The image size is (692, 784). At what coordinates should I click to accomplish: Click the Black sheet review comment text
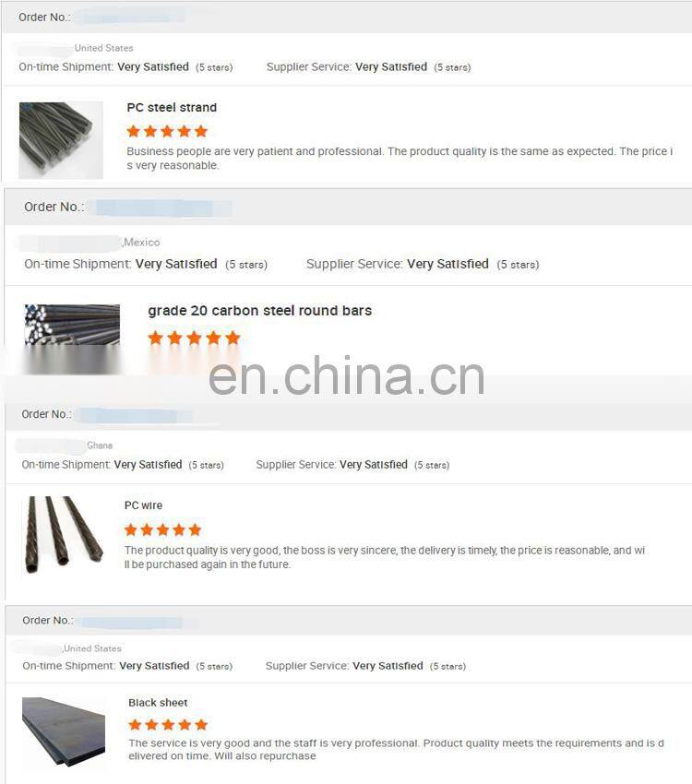click(396, 750)
